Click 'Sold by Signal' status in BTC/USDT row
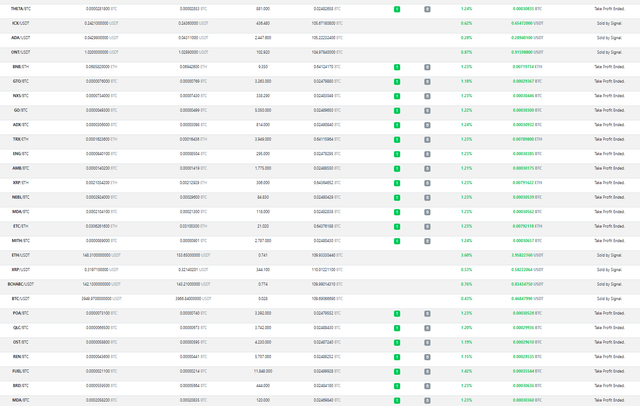Viewport: 640px width, 406px height. pyautogui.click(x=609, y=299)
